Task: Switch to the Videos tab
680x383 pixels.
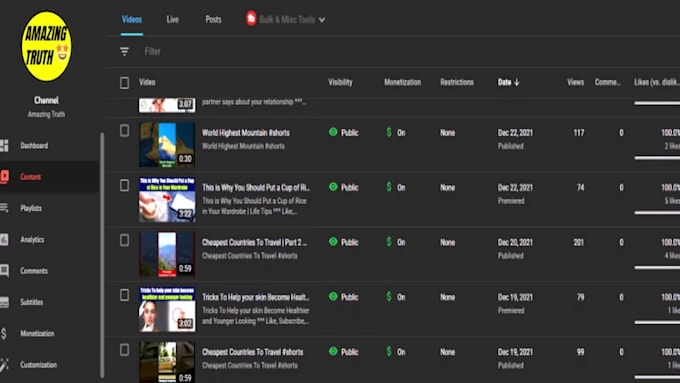Action: (x=132, y=19)
